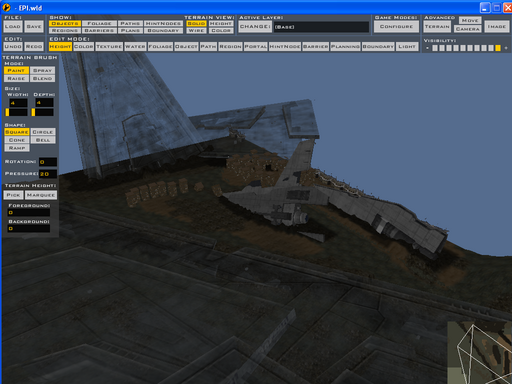Switch edit mode to Portal
512x384 pixels.
pyautogui.click(x=256, y=47)
